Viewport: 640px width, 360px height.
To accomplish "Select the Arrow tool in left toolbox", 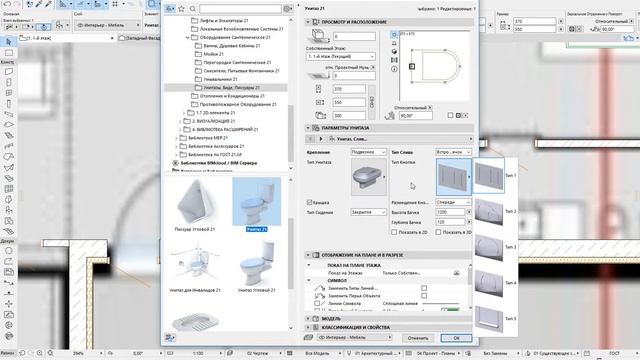I will coord(9,41).
